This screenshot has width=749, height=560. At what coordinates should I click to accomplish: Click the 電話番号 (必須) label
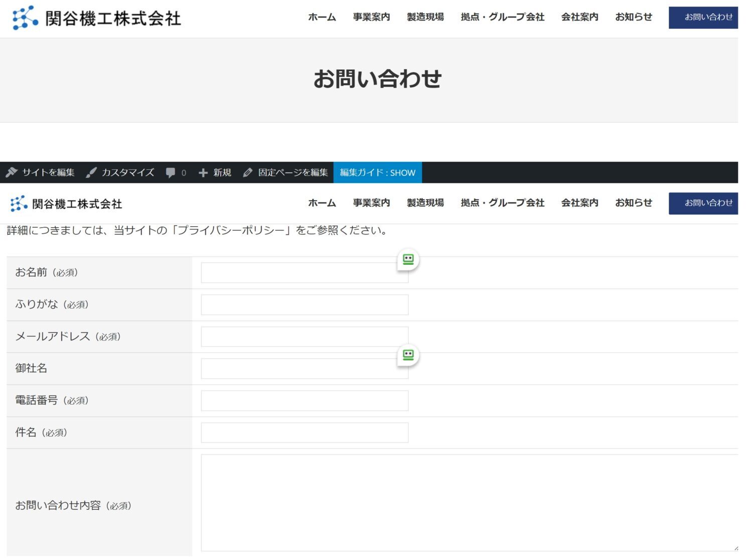pos(52,400)
